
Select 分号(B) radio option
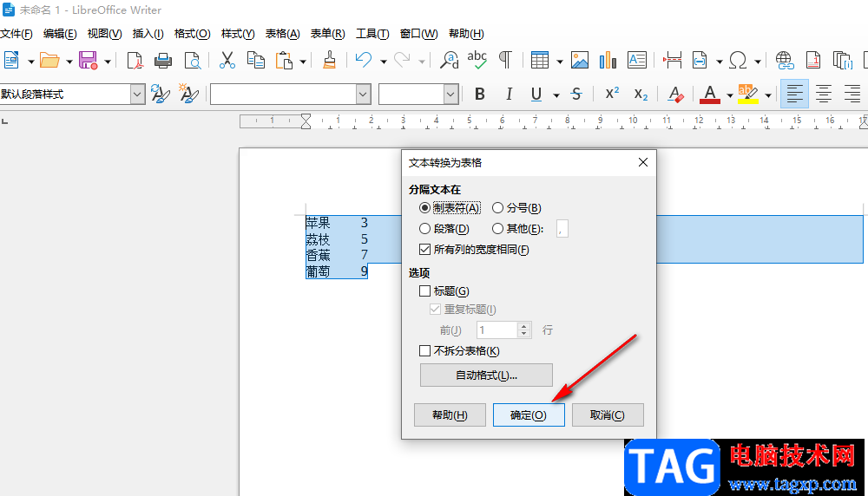[x=516, y=208]
